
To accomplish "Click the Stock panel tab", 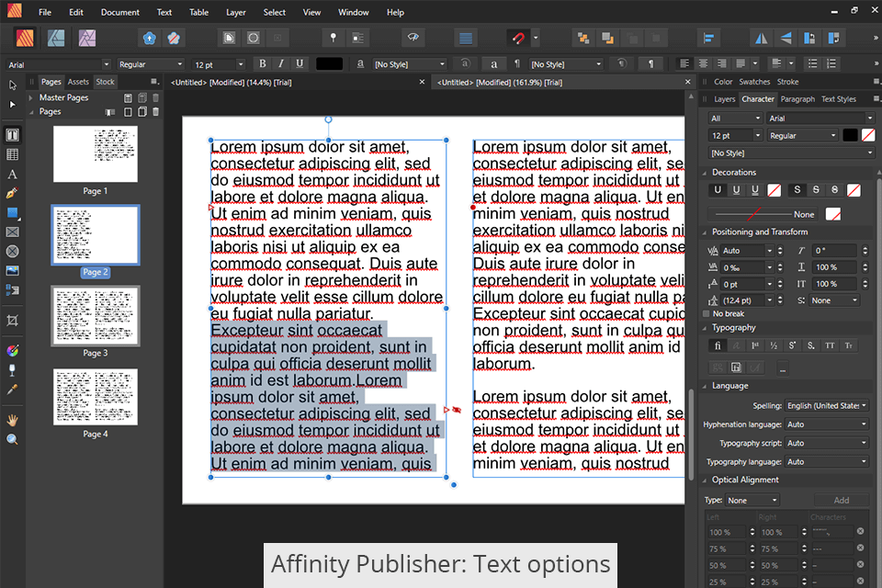I will tap(105, 82).
